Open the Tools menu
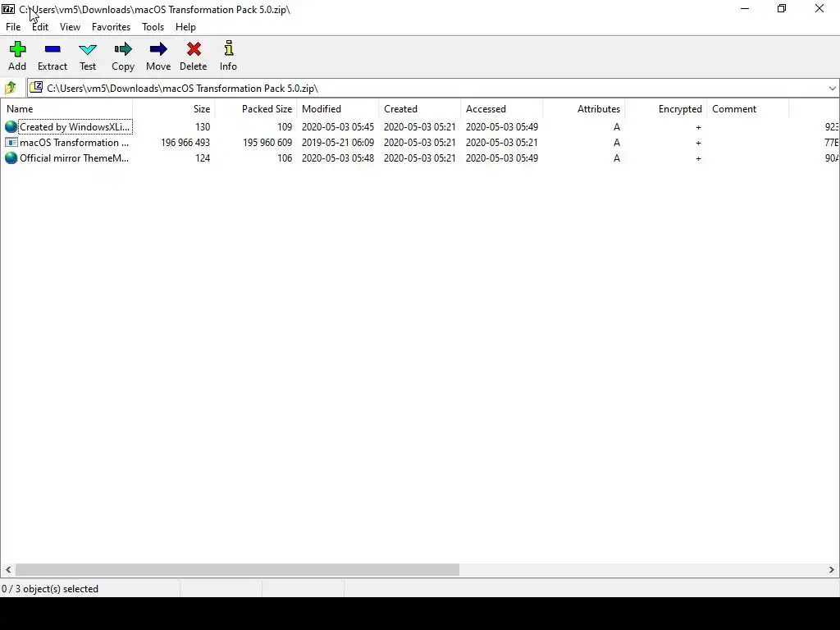The width and height of the screenshot is (840, 630). [x=153, y=27]
